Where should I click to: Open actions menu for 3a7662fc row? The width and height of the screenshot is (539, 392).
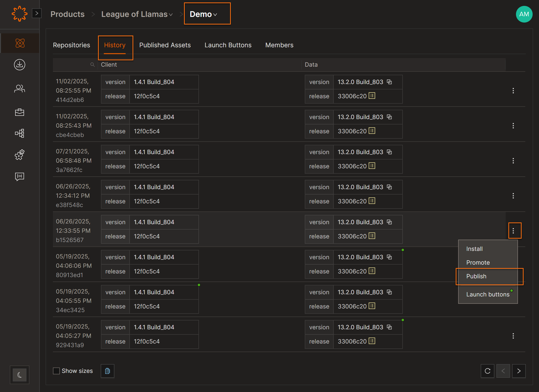[x=513, y=161]
